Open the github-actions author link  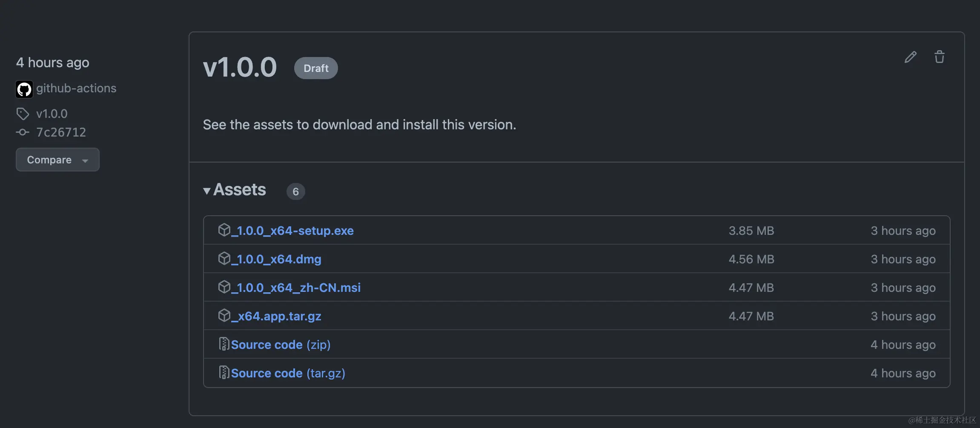[76, 88]
